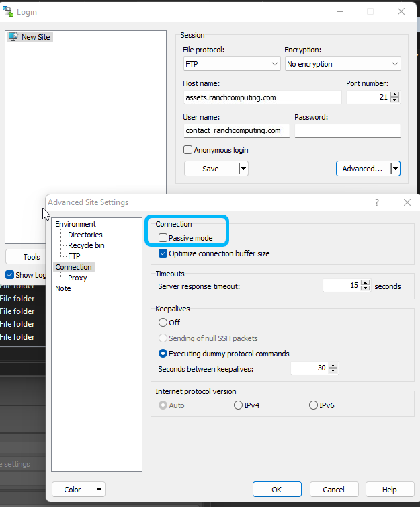Screen dimensions: 420x507
Task: Select Recycle bin in settings tree
Action: [x=86, y=245]
